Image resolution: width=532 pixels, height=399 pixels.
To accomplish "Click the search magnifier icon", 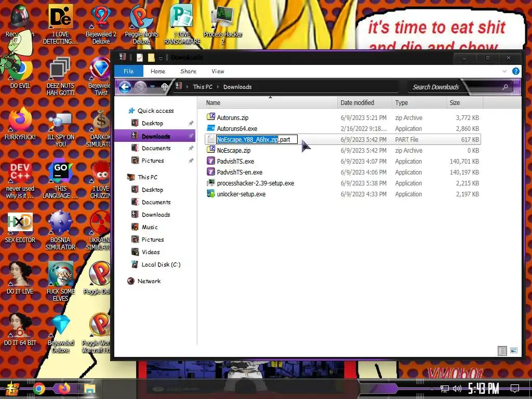I will pos(505,87).
